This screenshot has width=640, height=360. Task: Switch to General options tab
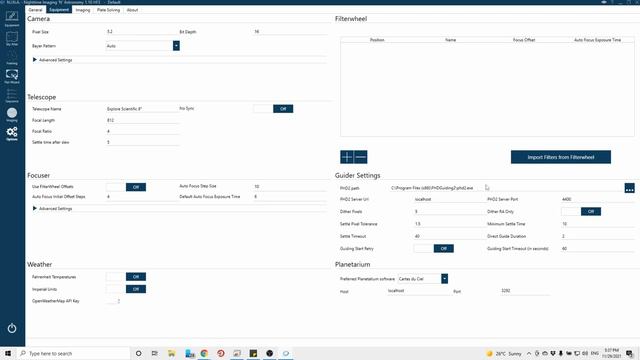tap(36, 10)
